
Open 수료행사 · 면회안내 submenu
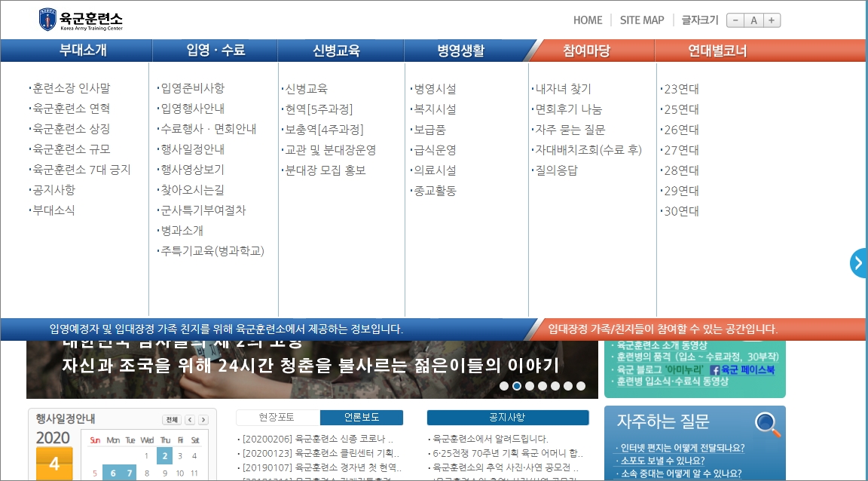click(208, 129)
